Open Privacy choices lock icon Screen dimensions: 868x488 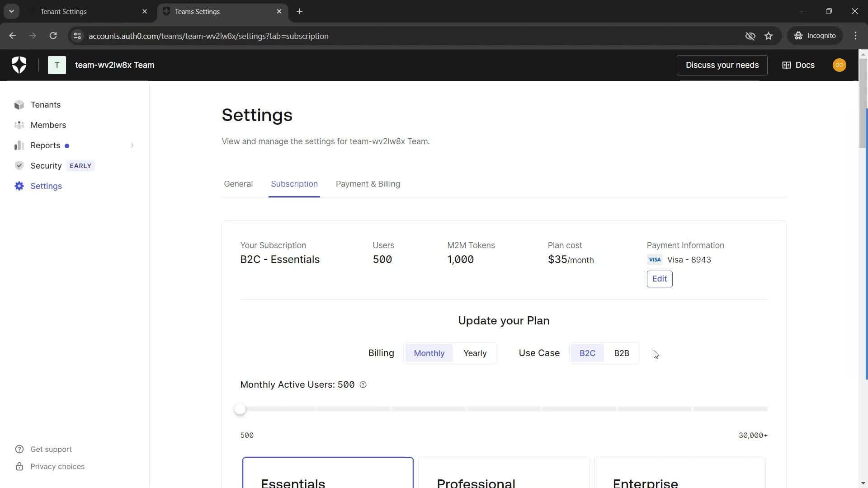click(x=19, y=466)
